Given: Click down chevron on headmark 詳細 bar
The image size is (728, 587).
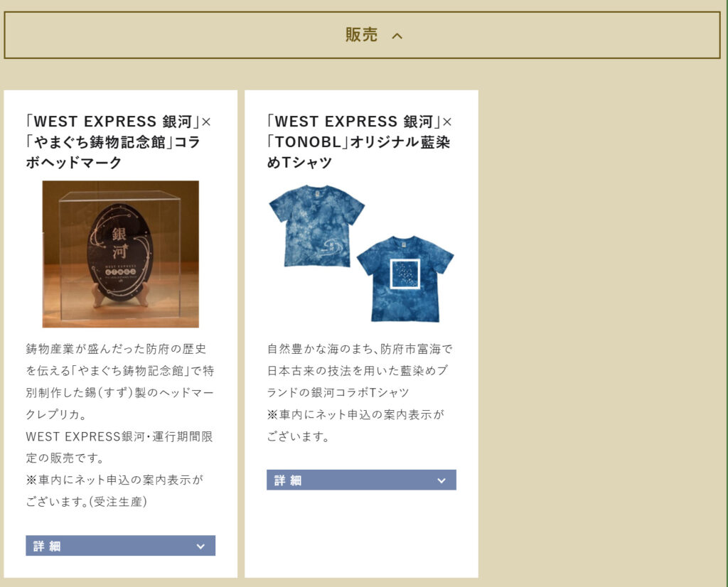Looking at the screenshot, I should coord(200,546).
